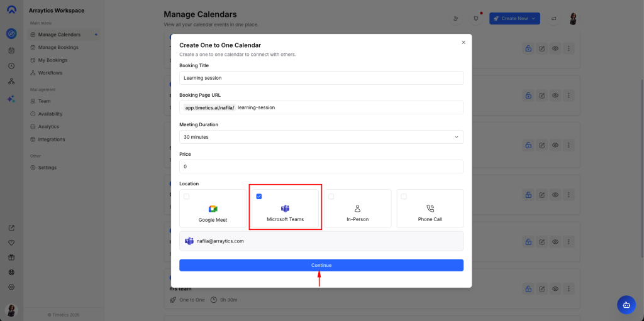The height and width of the screenshot is (321, 644).
Task: Expand the Create New dropdown button
Action: (514, 19)
